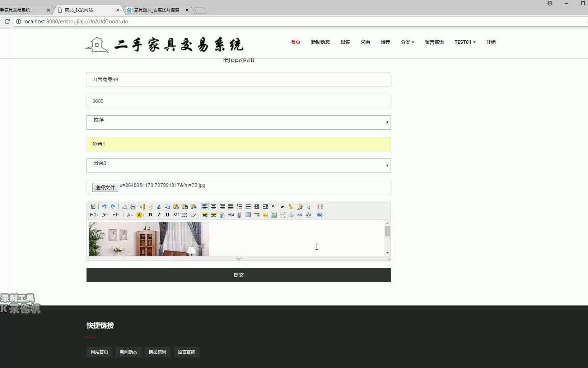The height and width of the screenshot is (368, 588).
Task: Justify editor text fully
Action: [231, 207]
